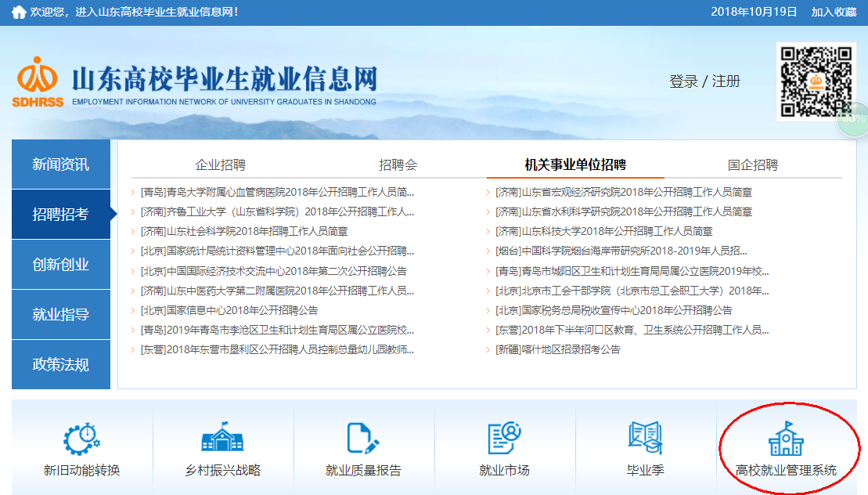The image size is (868, 495).
Task: Select 政策法规 in the left sidebar
Action: (x=61, y=365)
